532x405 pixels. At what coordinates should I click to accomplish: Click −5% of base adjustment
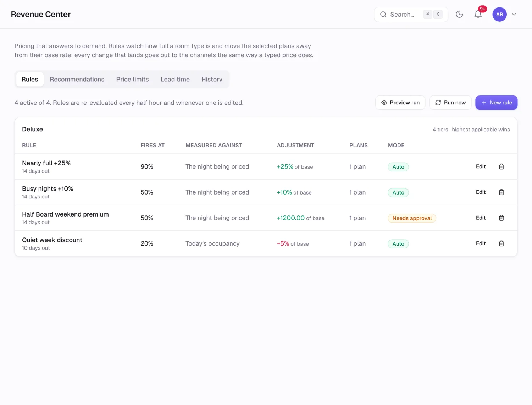tap(293, 243)
